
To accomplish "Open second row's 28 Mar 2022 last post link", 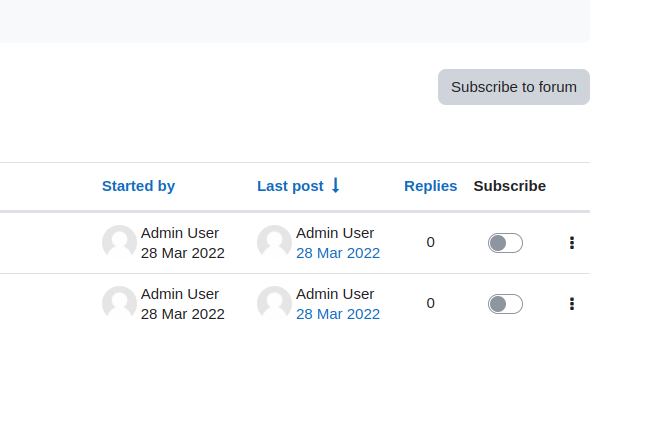I will [338, 314].
